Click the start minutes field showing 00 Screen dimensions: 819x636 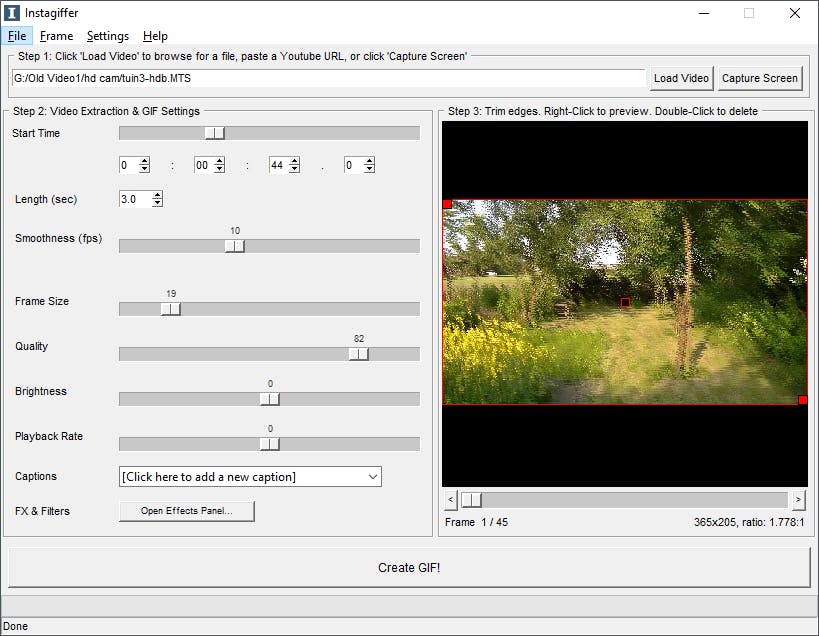click(204, 165)
